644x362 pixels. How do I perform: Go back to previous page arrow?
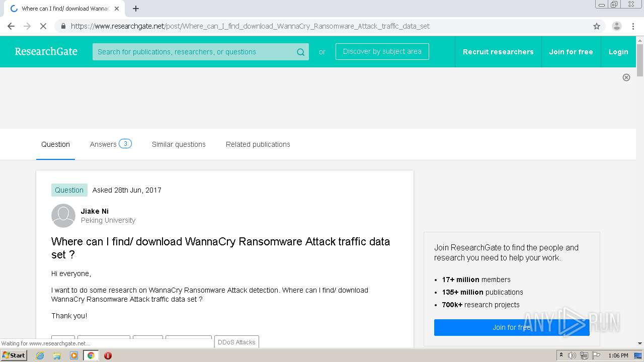click(11, 26)
